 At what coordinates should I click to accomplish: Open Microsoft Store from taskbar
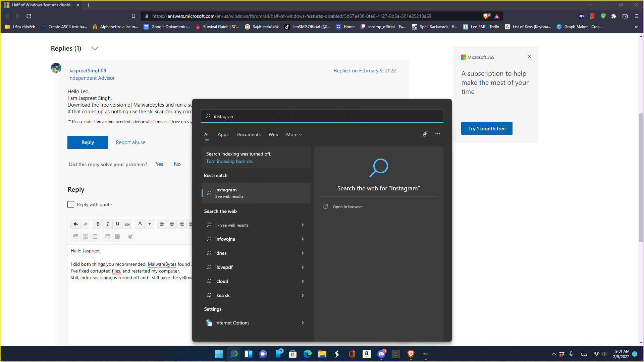pyautogui.click(x=293, y=354)
